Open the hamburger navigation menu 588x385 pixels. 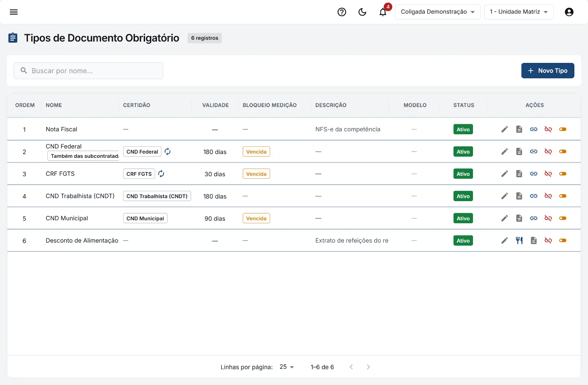pyautogui.click(x=14, y=12)
